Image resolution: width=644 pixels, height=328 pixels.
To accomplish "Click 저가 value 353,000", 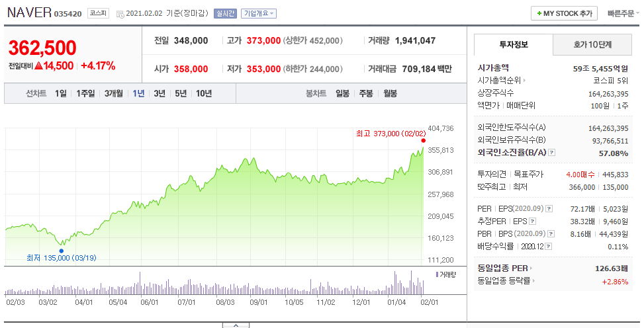I will click(x=263, y=69).
